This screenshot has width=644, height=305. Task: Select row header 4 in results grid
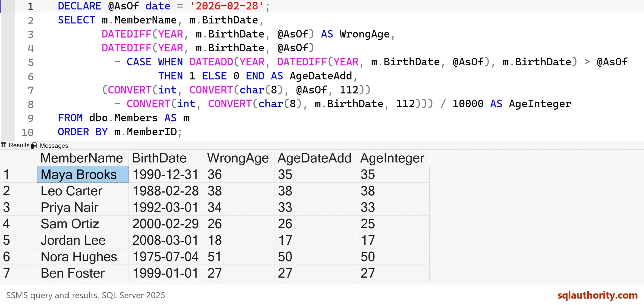click(x=18, y=224)
